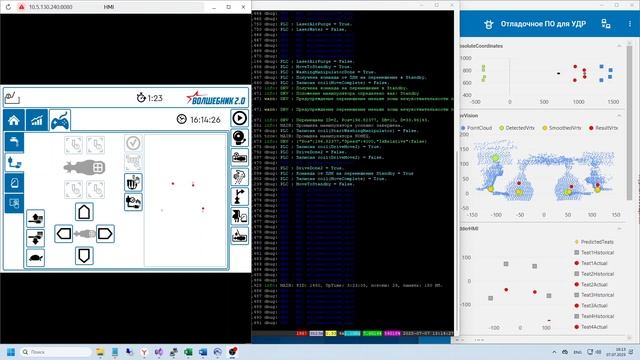This screenshot has width=640, height=360.
Task: Select the gamepad manual control tab
Action: [x=60, y=120]
